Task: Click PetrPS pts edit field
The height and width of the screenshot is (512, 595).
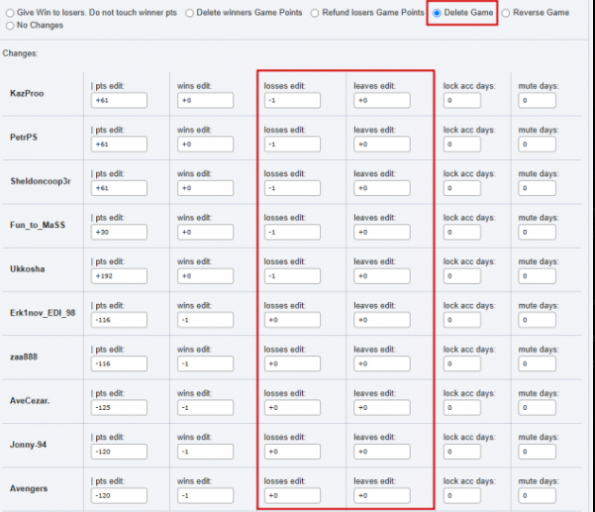Action: point(119,144)
